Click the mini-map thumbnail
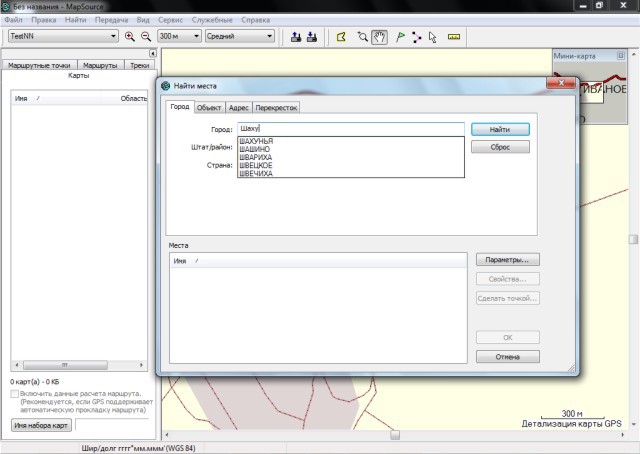Image resolution: width=640 pixels, height=454 pixels. (x=590, y=93)
